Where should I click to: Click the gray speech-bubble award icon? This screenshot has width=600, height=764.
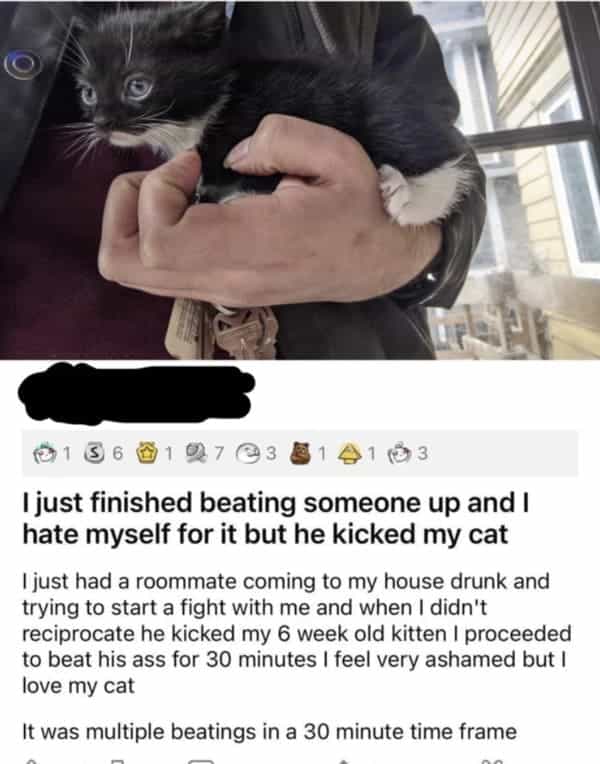[196, 453]
